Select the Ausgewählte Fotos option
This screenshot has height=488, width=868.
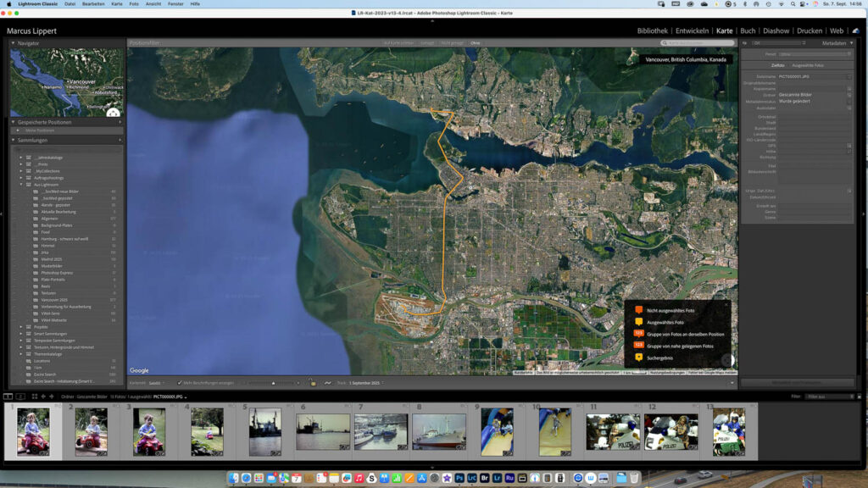point(808,65)
